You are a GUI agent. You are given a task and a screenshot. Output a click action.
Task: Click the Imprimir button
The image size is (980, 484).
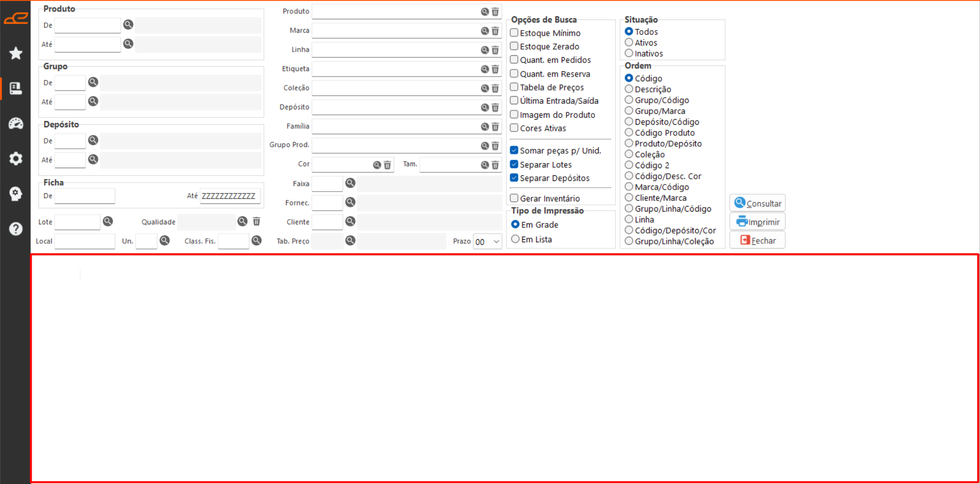pos(757,222)
